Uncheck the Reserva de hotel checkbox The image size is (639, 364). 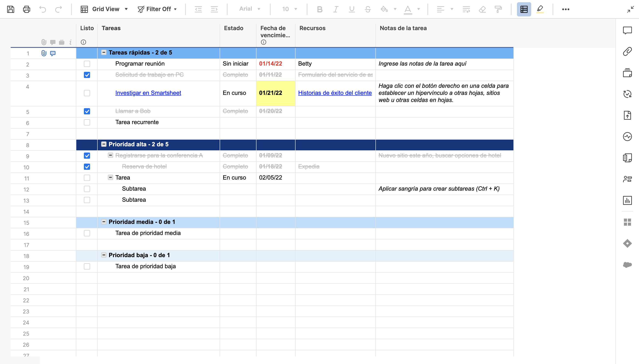tap(87, 166)
